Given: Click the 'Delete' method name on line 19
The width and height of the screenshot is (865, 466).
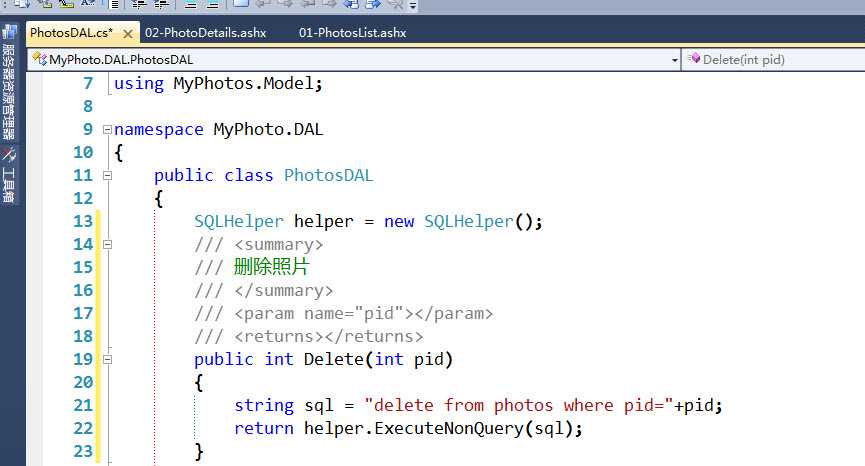Looking at the screenshot, I should coord(333,360).
